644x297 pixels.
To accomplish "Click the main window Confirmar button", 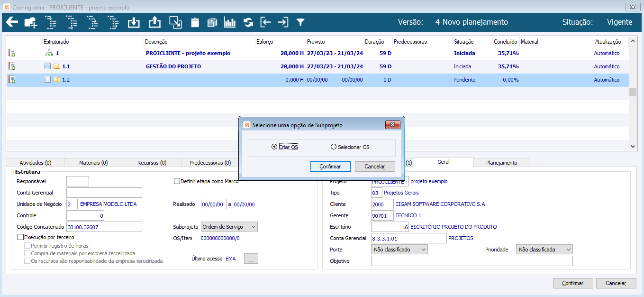I will pos(573,283).
